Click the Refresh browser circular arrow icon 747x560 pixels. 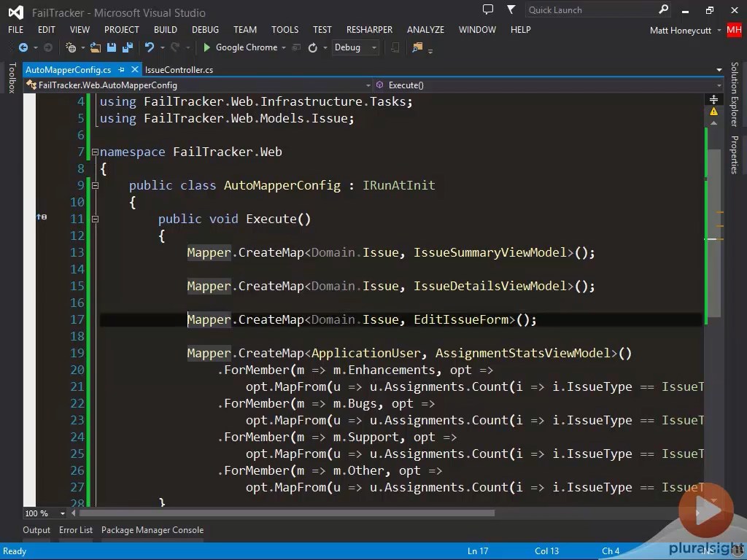[312, 47]
